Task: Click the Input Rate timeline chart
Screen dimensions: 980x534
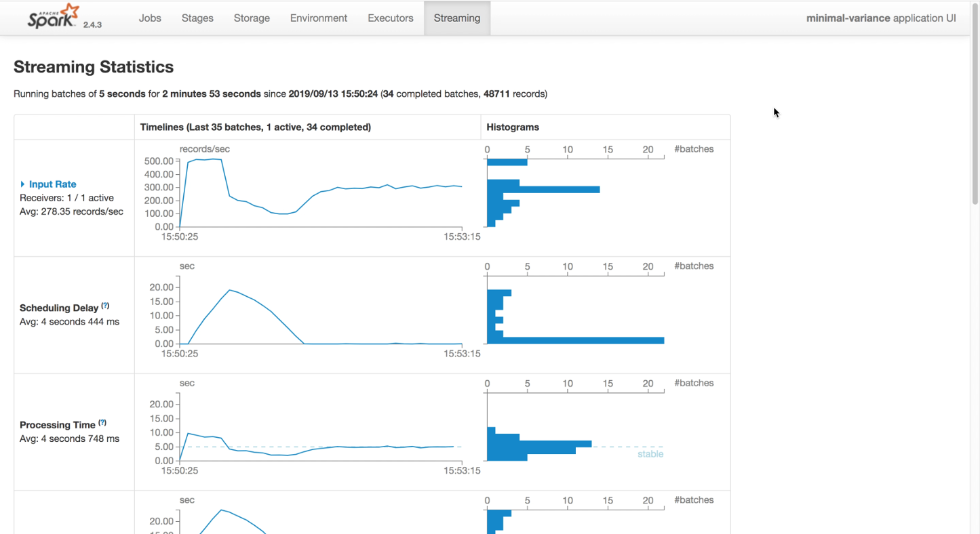Action: pyautogui.click(x=321, y=193)
